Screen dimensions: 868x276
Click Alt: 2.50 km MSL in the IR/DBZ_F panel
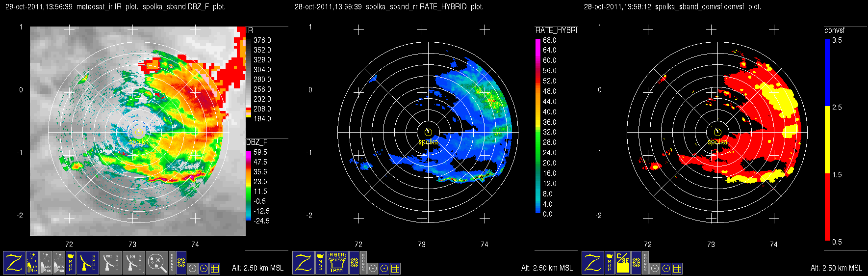[257, 268]
